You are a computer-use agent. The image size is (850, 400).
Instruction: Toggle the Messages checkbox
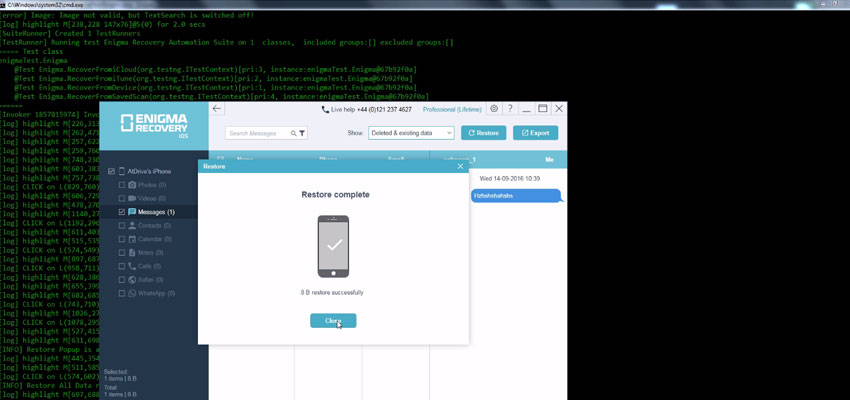tap(121, 212)
